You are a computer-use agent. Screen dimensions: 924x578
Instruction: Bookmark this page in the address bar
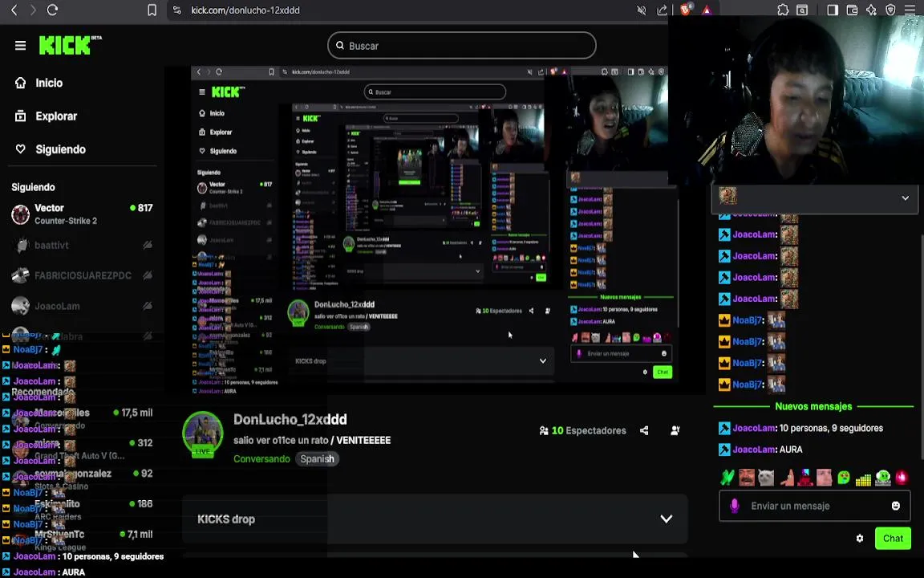(x=152, y=10)
